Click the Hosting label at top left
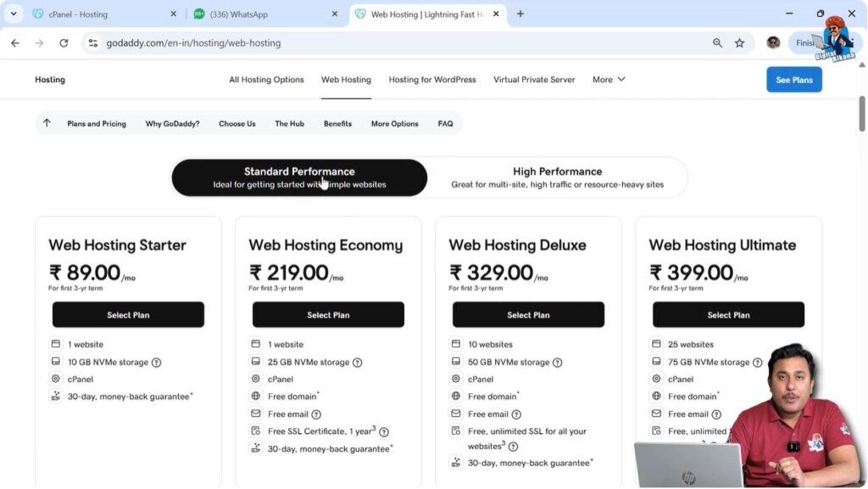Image resolution: width=868 pixels, height=489 pixels. (50, 80)
